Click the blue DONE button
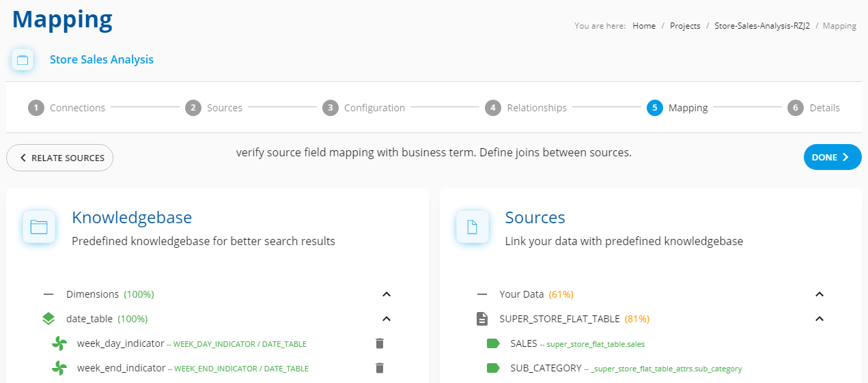 832,157
